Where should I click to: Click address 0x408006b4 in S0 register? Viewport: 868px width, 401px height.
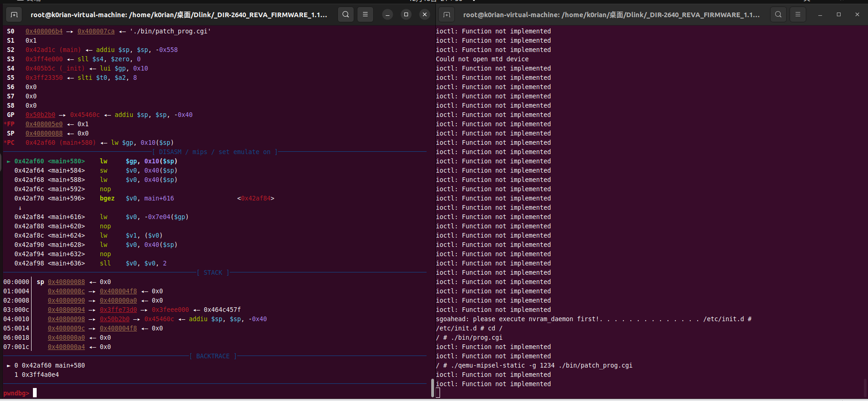click(44, 31)
